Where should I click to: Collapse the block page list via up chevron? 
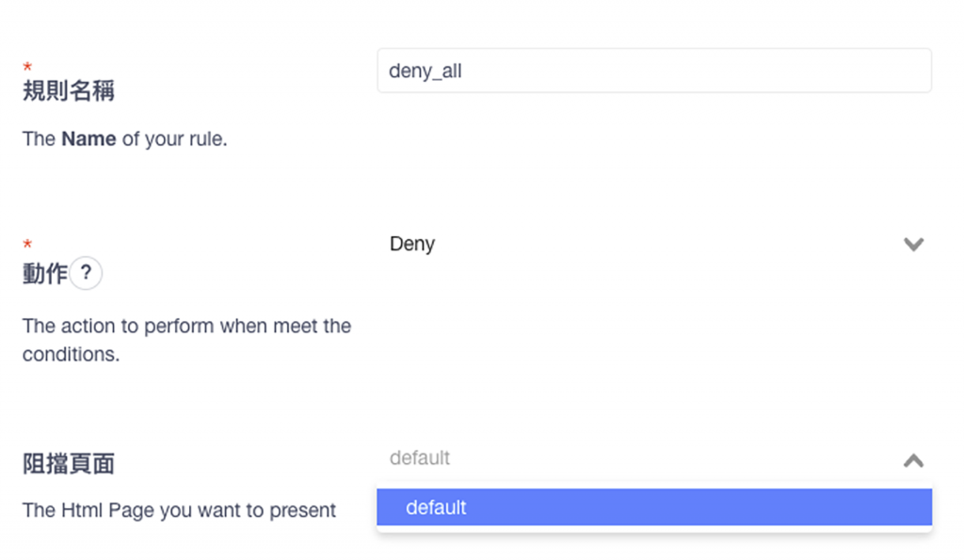pos(912,460)
